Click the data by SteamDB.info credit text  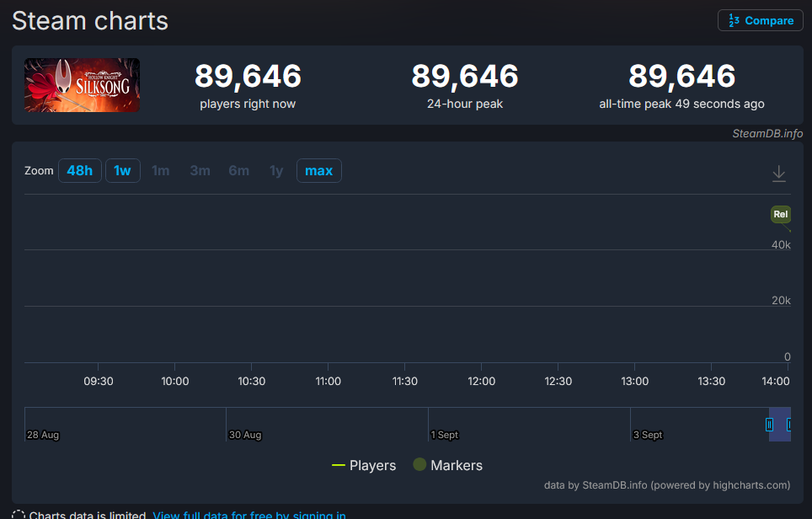point(667,485)
